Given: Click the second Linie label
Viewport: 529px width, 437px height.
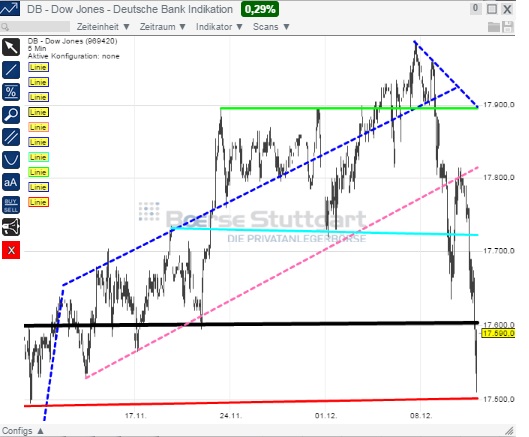Looking at the screenshot, I should pos(38,82).
